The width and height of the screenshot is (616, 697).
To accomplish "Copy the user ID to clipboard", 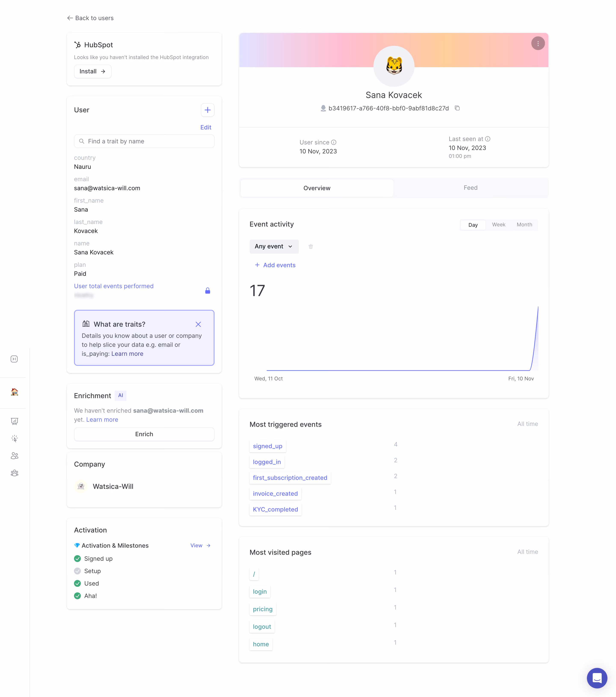I will pos(457,108).
